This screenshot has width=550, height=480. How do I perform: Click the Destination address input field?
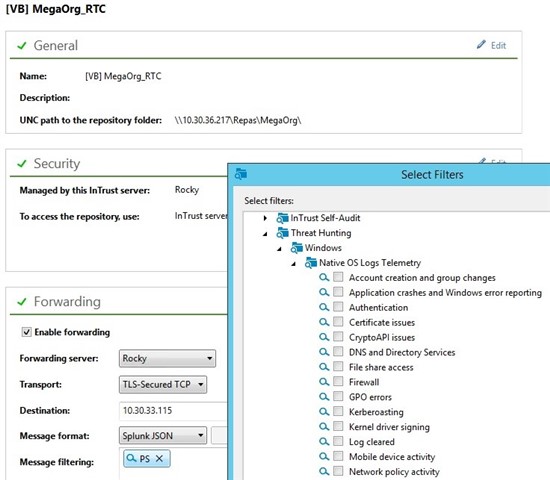tap(173, 411)
